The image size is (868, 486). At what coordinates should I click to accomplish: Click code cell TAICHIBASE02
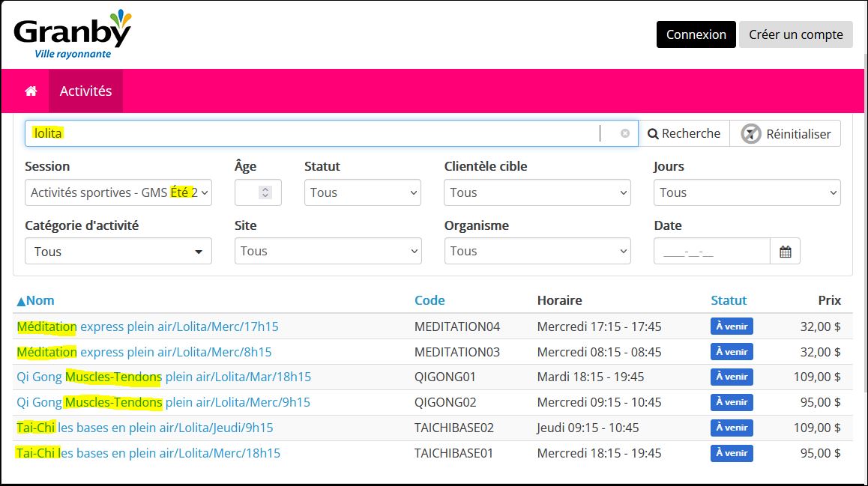click(x=454, y=428)
